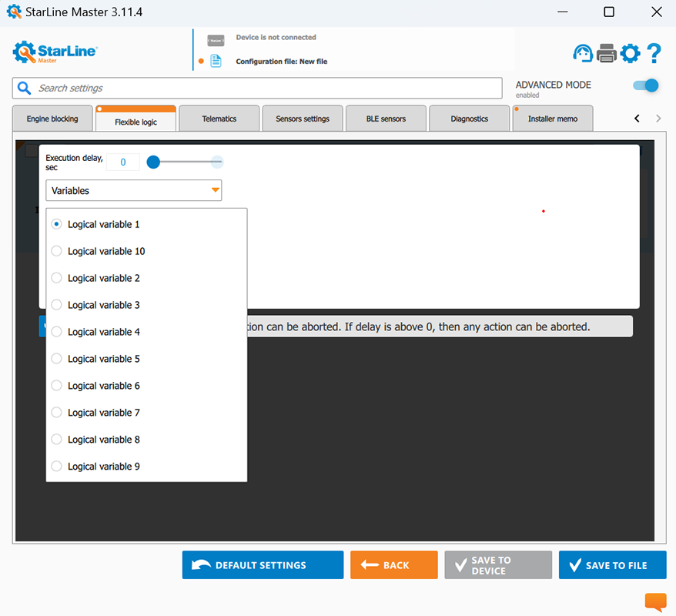Image resolution: width=676 pixels, height=616 pixels.
Task: Open the Installer memo tab
Action: click(553, 119)
